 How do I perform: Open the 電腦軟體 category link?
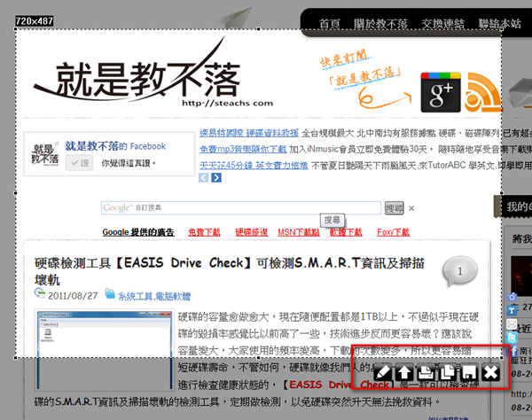tap(173, 297)
